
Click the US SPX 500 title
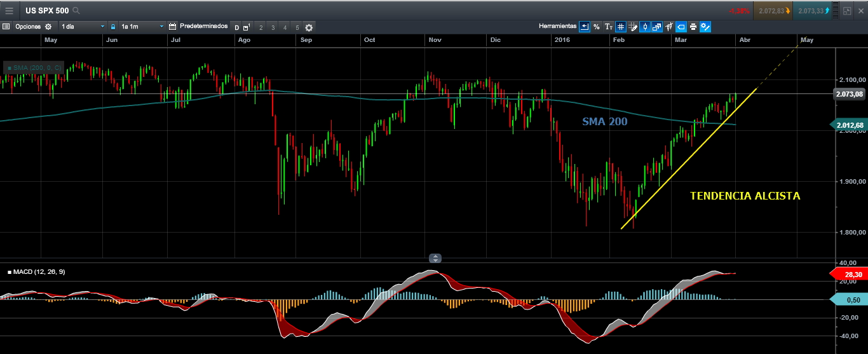[x=48, y=11]
